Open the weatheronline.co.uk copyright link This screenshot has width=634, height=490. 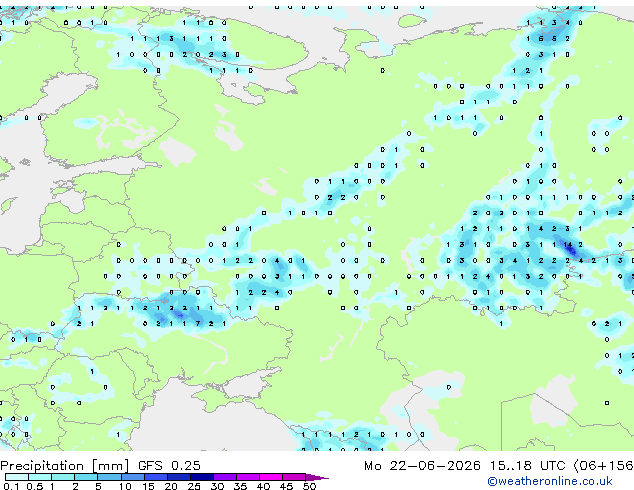[x=550, y=481]
